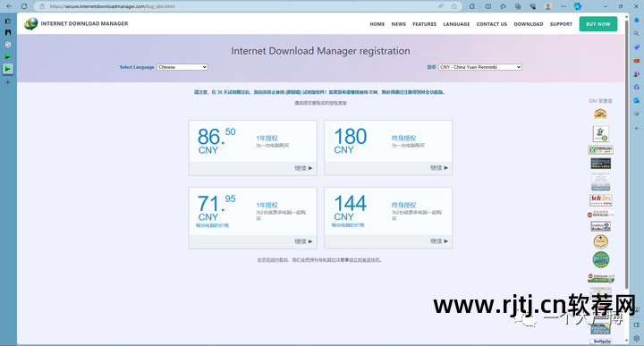Click the green BUY NOW button
644x346 pixels.
(598, 24)
